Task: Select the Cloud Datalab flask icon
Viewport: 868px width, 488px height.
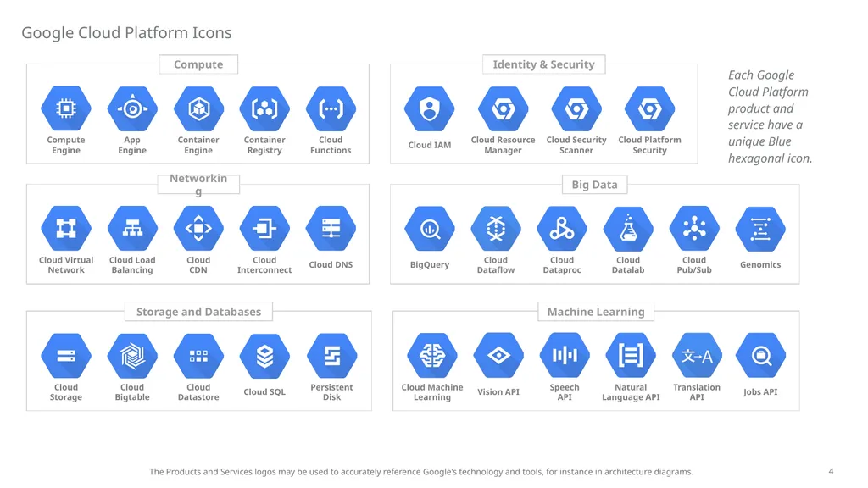Action: [628, 229]
